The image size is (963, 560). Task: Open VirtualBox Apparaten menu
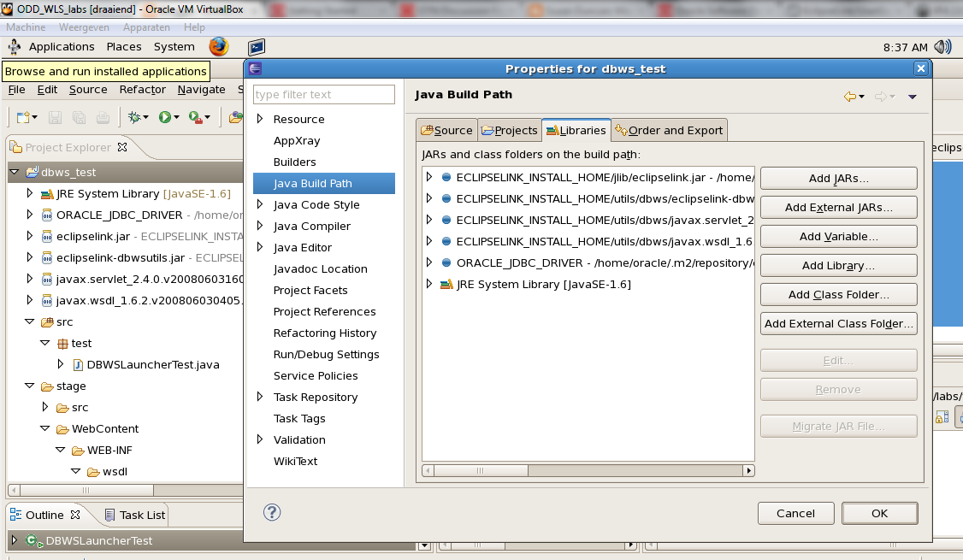[x=146, y=27]
